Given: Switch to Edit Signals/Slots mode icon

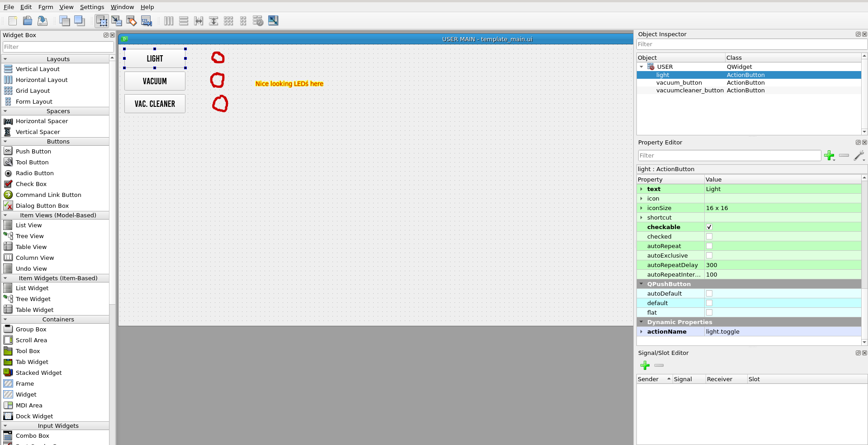Looking at the screenshot, I should [x=117, y=21].
